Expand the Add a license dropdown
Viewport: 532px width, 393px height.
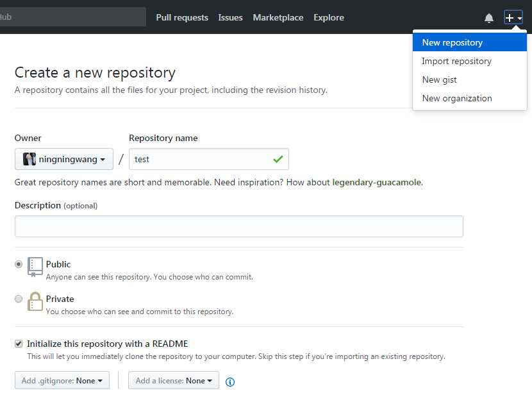click(x=174, y=380)
